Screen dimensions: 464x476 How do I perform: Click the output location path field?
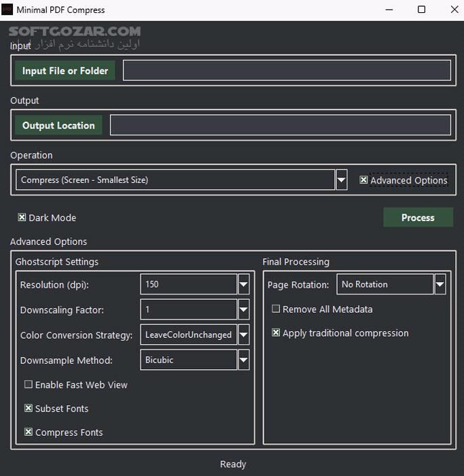point(280,125)
